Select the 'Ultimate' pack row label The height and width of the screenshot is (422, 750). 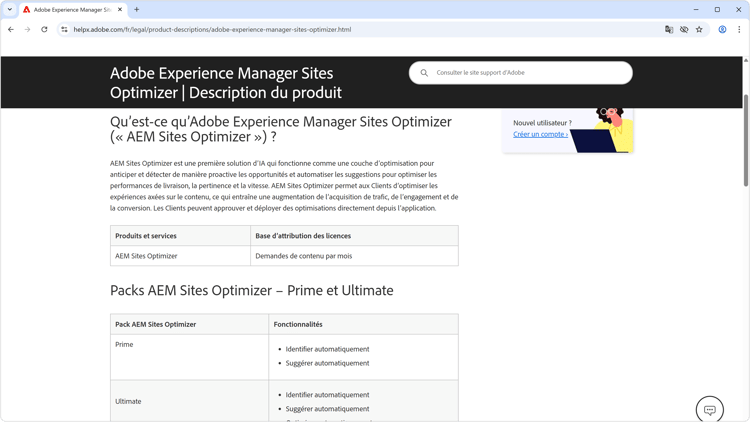128,401
